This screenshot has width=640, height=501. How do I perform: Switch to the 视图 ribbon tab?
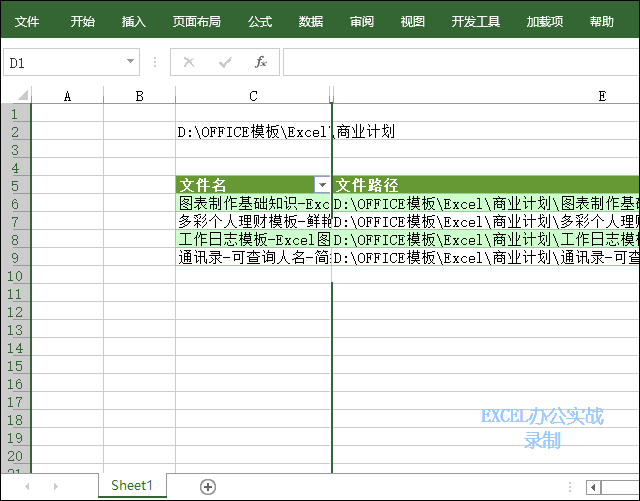click(x=413, y=22)
